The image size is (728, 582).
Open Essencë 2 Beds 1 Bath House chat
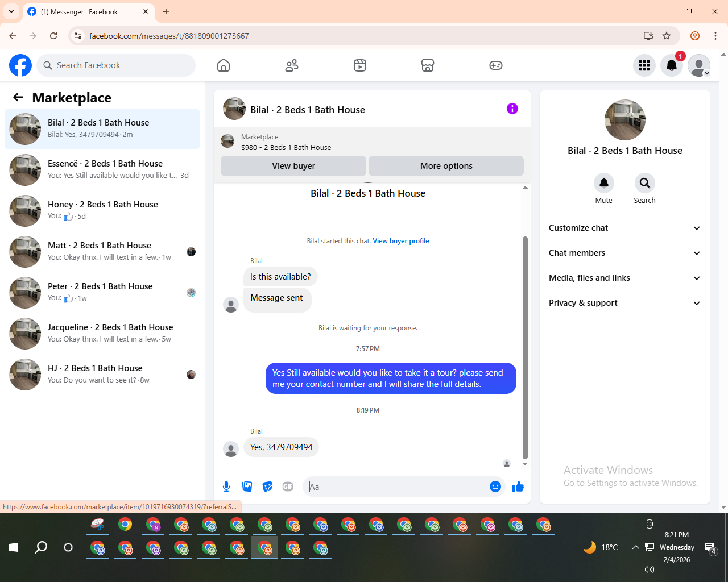[x=102, y=170]
